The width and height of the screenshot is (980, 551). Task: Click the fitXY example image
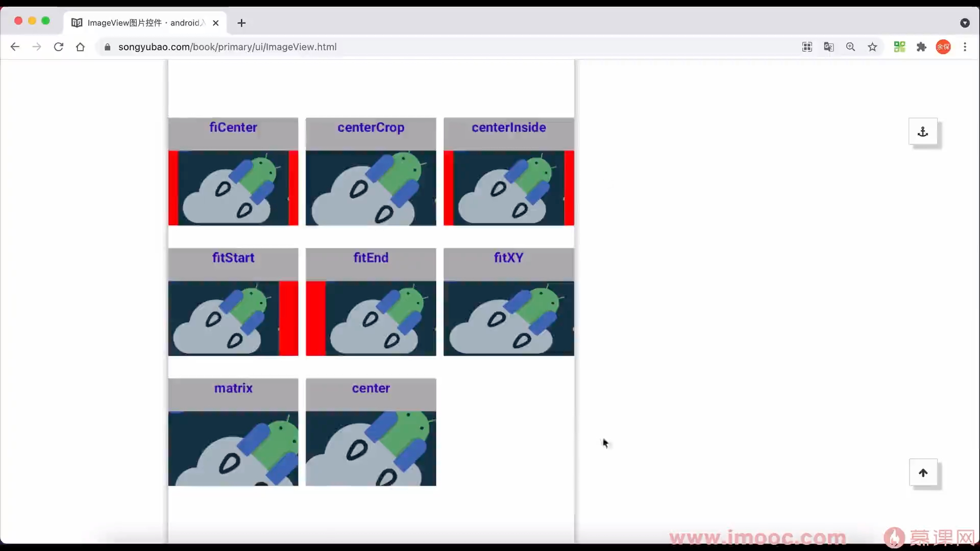(509, 318)
